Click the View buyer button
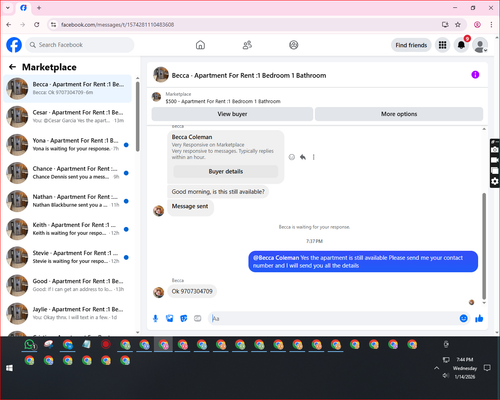Image resolution: width=500 pixels, height=400 pixels. (232, 114)
